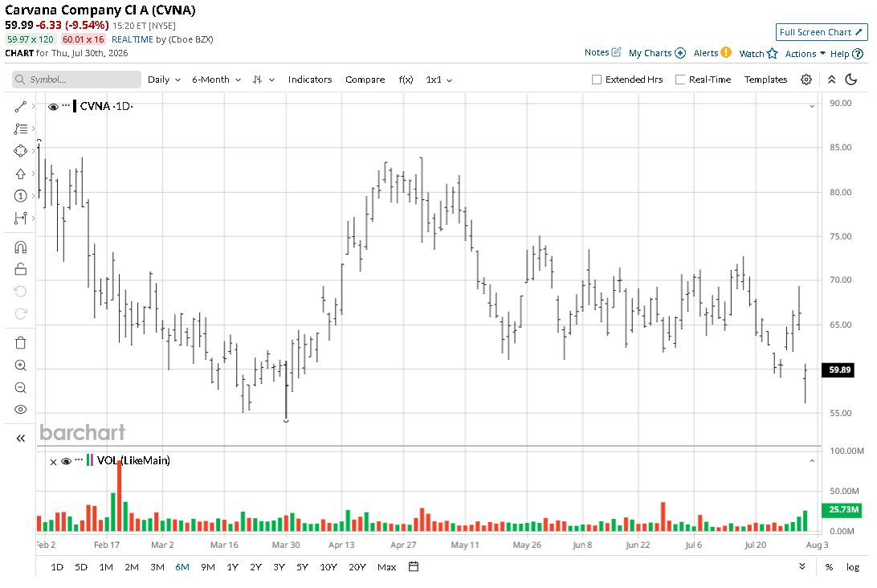This screenshot has width=877, height=588.
Task: Open the 6-Month period dropdown
Action: (x=216, y=80)
